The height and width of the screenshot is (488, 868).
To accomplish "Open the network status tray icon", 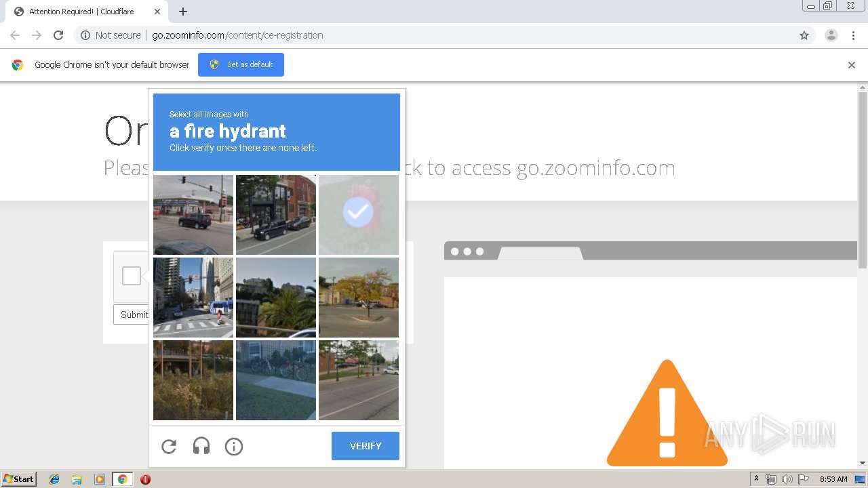I will coord(771,479).
